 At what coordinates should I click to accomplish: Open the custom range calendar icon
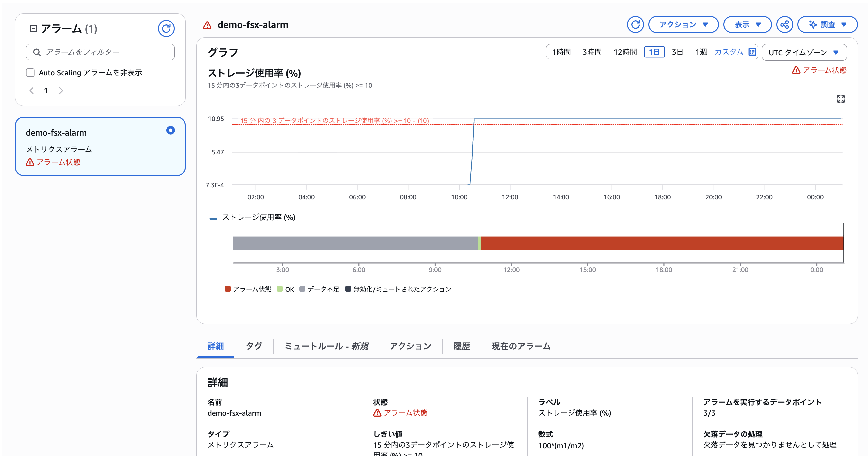[x=752, y=52]
